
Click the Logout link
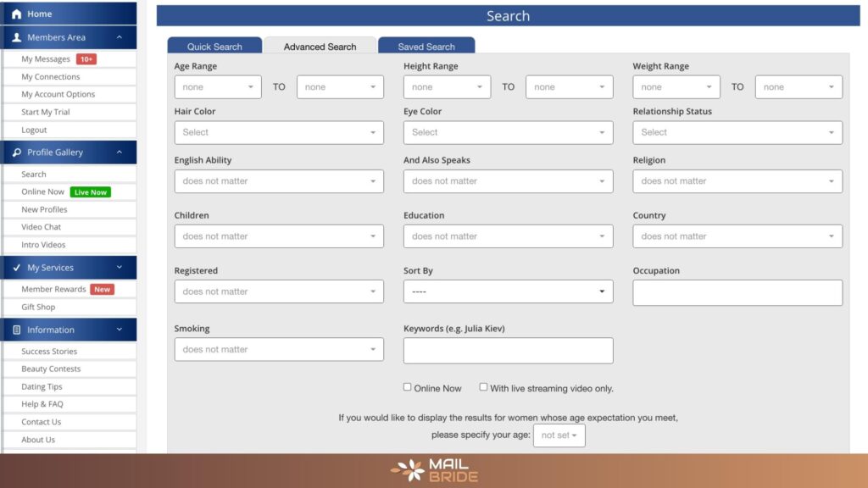point(33,130)
